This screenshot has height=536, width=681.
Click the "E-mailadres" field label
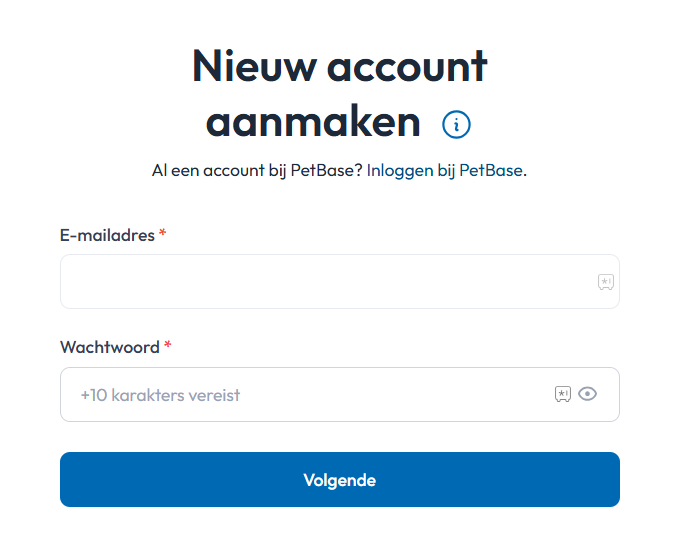pos(107,235)
